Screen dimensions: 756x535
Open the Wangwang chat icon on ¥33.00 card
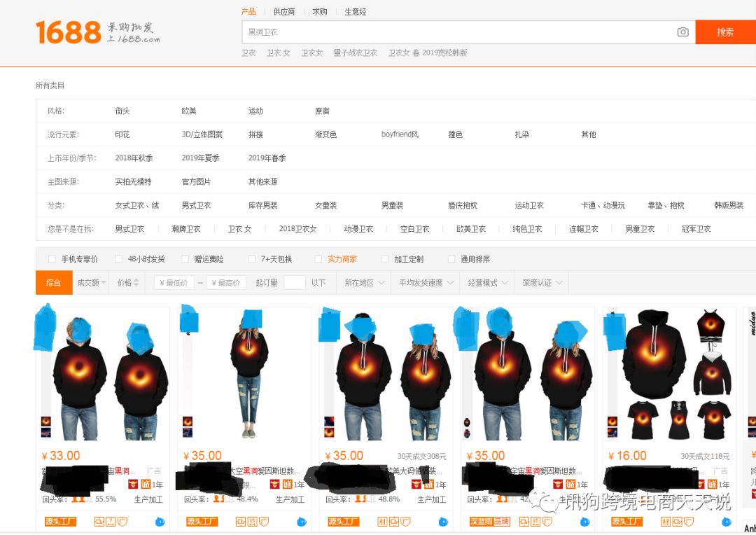160,522
